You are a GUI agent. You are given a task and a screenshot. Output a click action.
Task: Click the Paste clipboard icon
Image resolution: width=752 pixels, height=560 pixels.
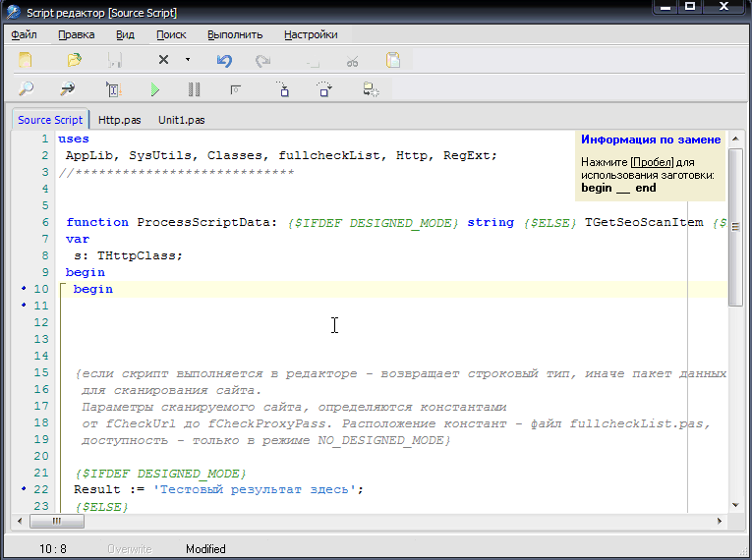[392, 60]
